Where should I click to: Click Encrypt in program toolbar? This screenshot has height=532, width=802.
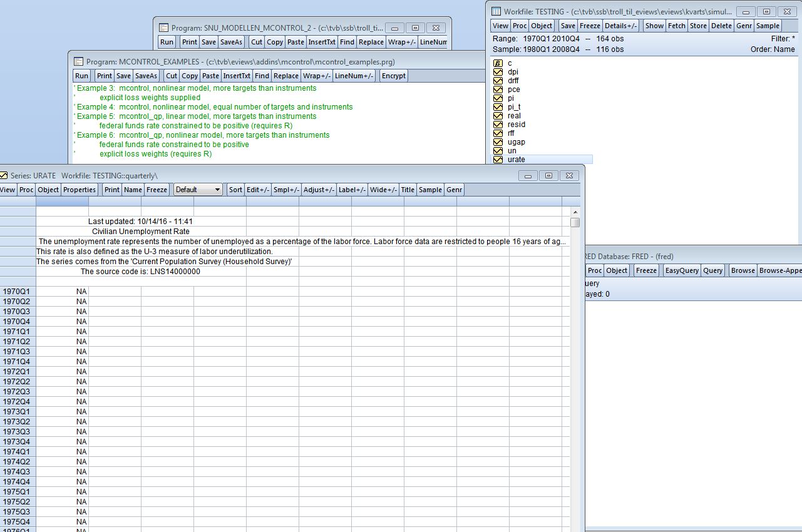point(394,76)
